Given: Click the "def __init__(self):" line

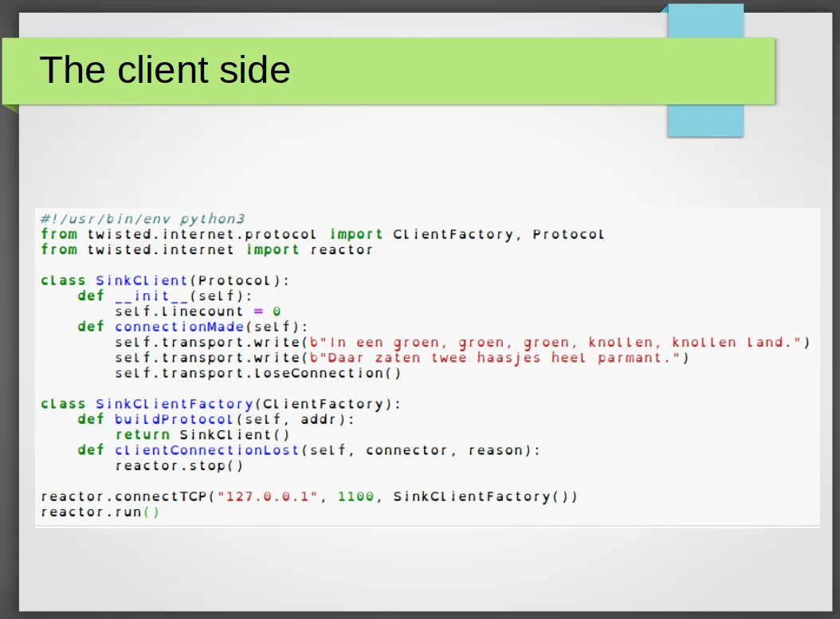Looking at the screenshot, I should pos(165,296).
